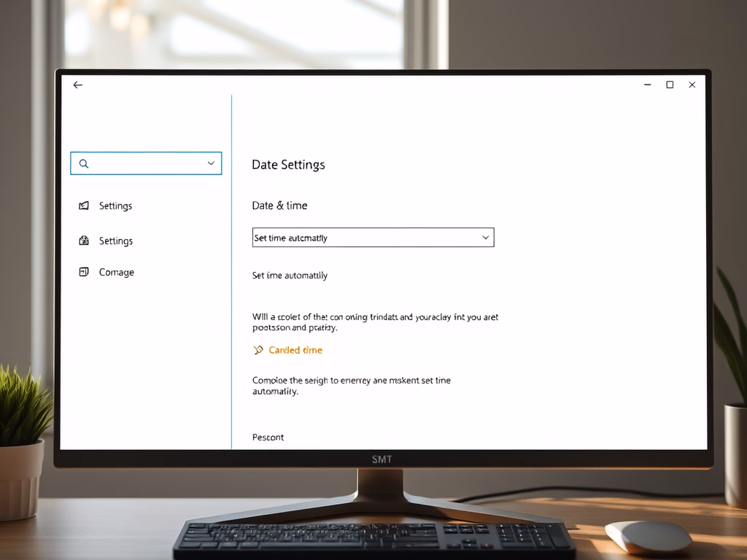Open the 'Comage' sidebar item
Image resolution: width=747 pixels, height=560 pixels.
pos(117,273)
